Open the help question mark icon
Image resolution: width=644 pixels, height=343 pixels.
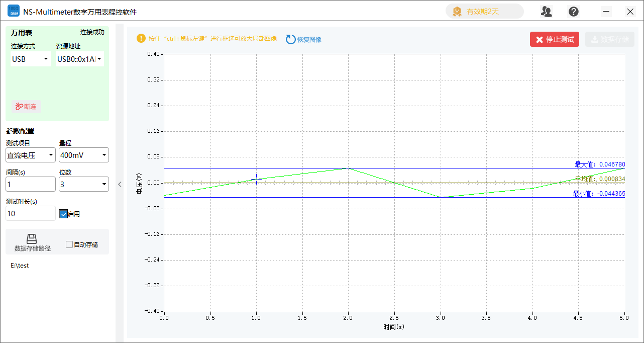click(x=574, y=12)
